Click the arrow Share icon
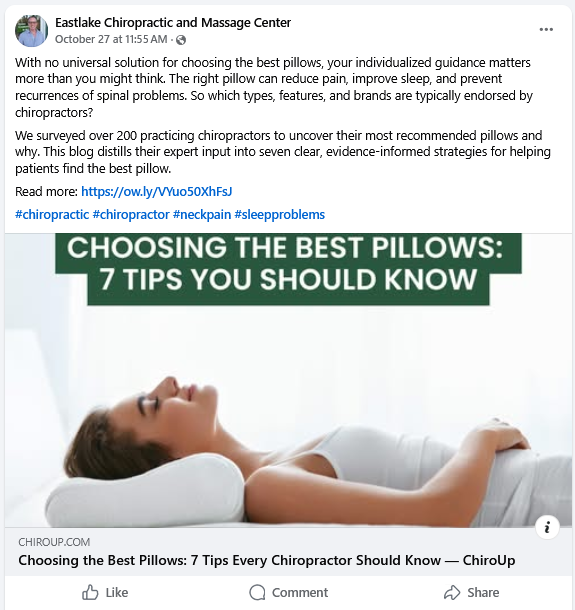The height and width of the screenshot is (610, 575). [x=452, y=592]
